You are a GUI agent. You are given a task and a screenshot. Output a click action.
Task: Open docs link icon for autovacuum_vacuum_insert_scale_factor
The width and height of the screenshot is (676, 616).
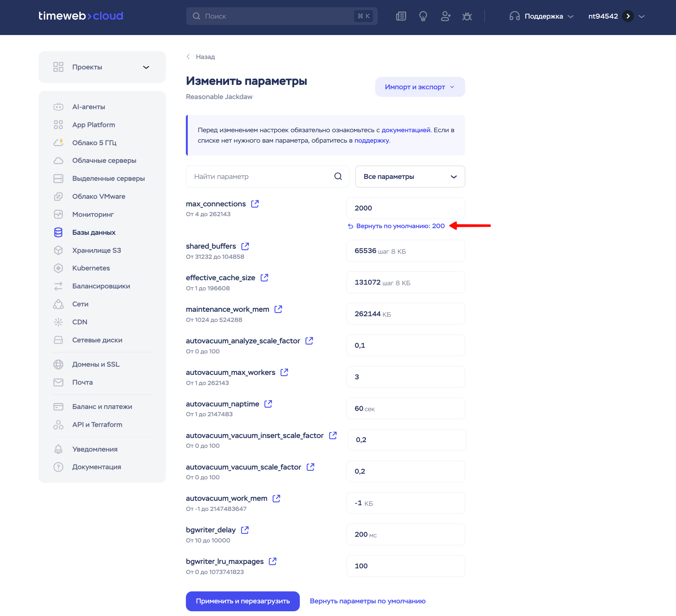(x=333, y=435)
